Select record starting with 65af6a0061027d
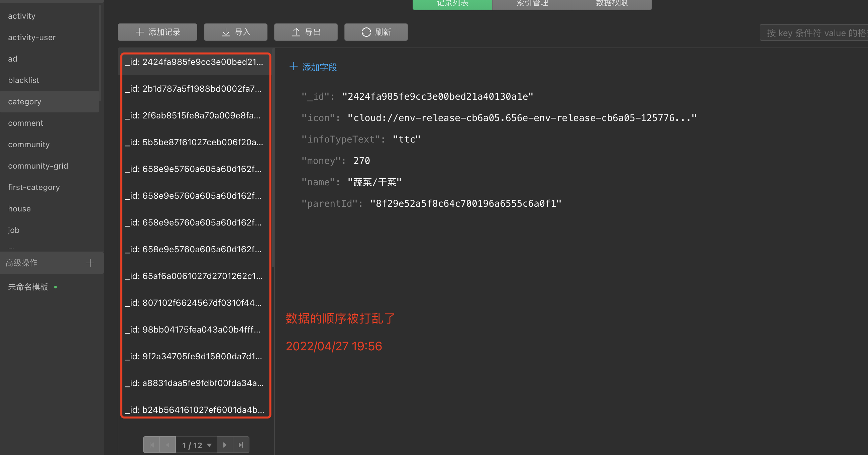This screenshot has height=455, width=868. click(x=193, y=276)
